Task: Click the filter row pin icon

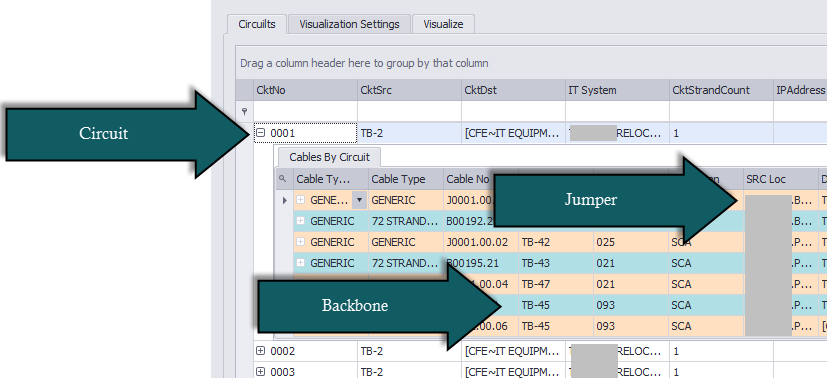Action: (244, 111)
